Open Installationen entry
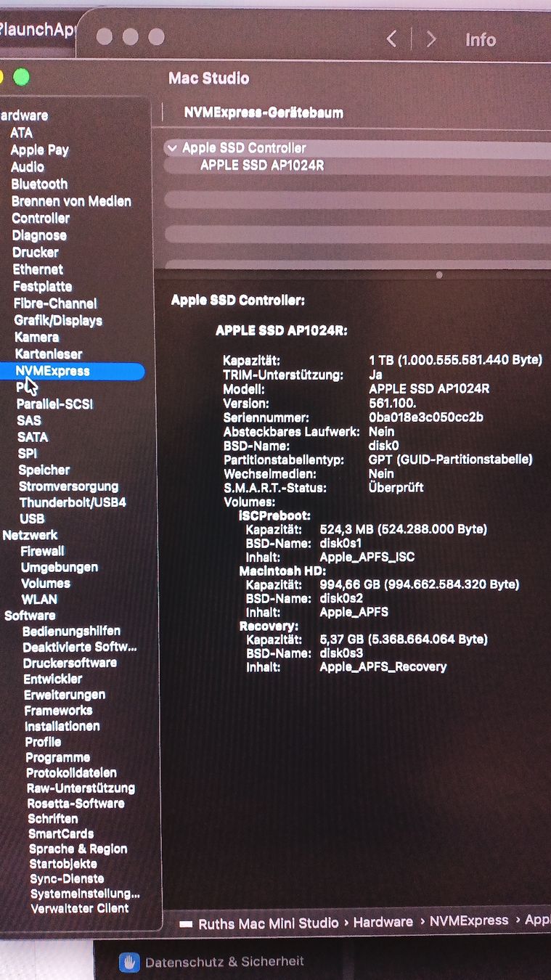This screenshot has height=980, width=551. 62,727
